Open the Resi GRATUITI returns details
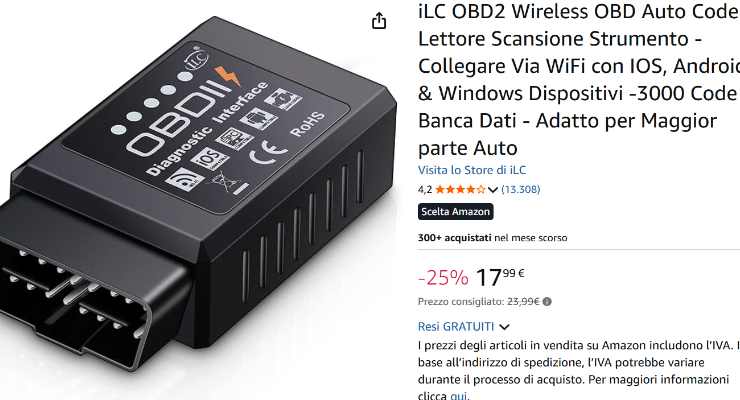740x400 pixels. pyautogui.click(x=456, y=326)
